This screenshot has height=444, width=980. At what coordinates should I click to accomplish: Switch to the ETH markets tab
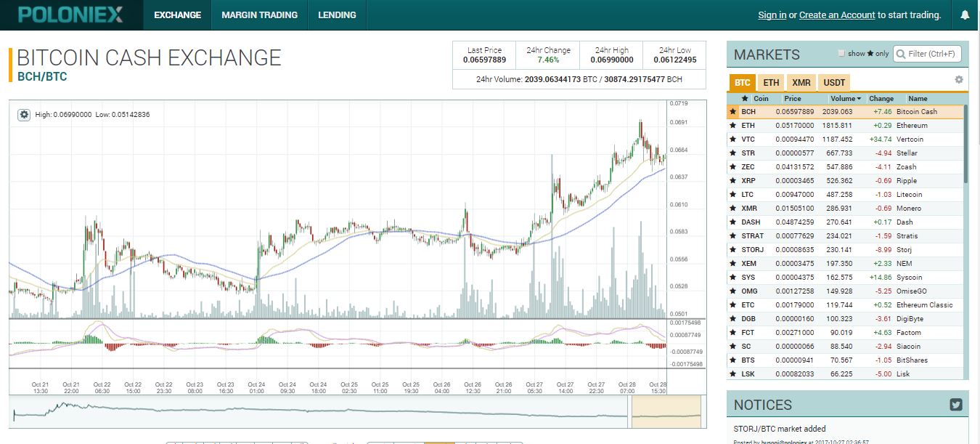(771, 83)
